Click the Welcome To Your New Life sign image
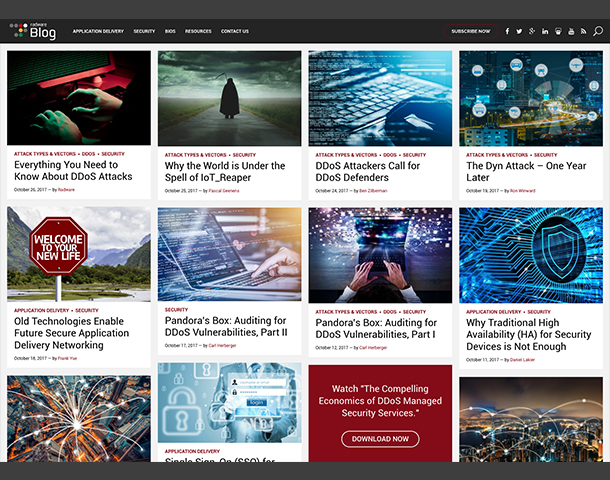The width and height of the screenshot is (610, 480). pyautogui.click(x=79, y=254)
